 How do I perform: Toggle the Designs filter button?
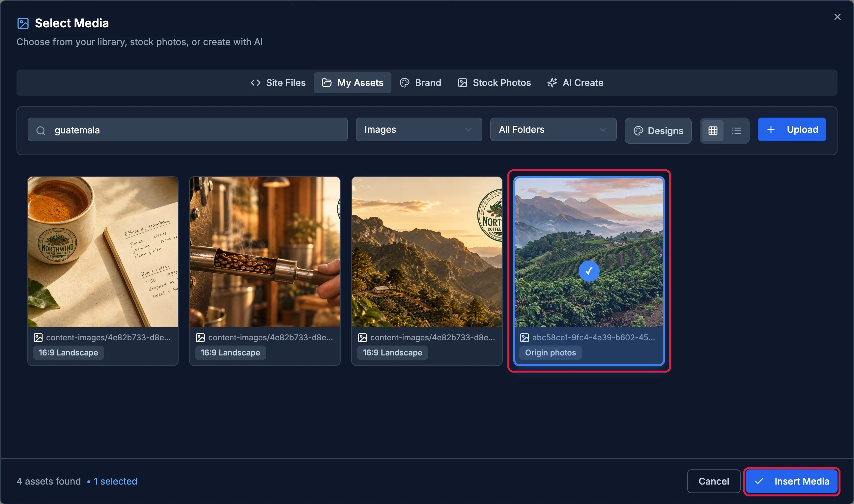(x=658, y=131)
